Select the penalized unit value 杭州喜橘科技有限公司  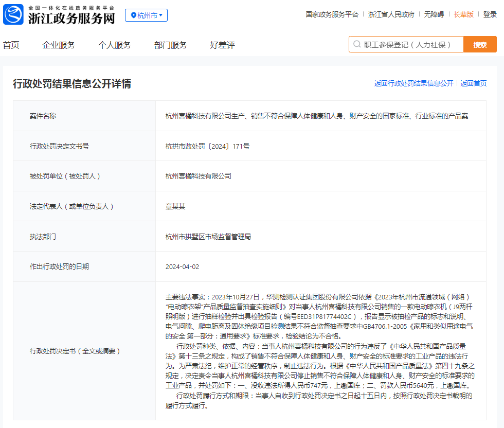click(199, 176)
